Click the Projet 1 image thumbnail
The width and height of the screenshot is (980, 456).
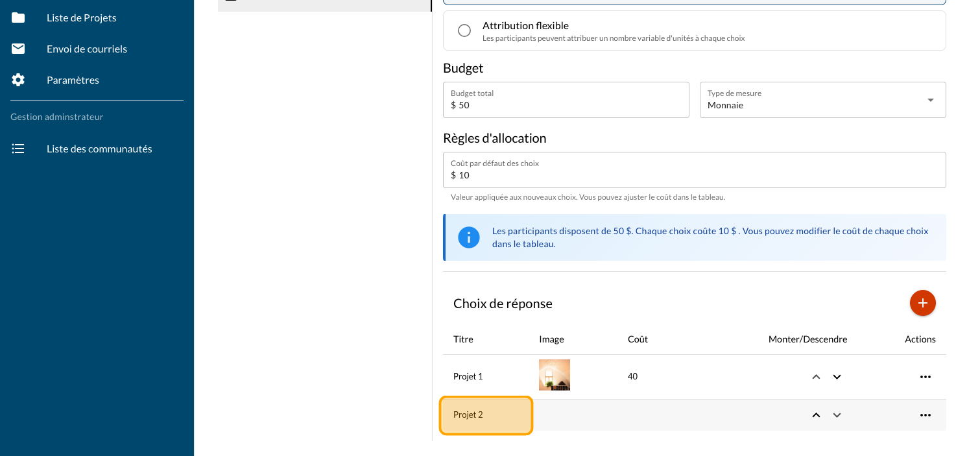pos(554,375)
